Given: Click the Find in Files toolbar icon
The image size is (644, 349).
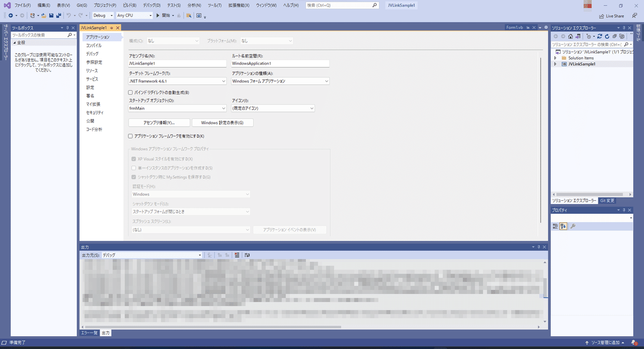Looking at the screenshot, I should 188,15.
